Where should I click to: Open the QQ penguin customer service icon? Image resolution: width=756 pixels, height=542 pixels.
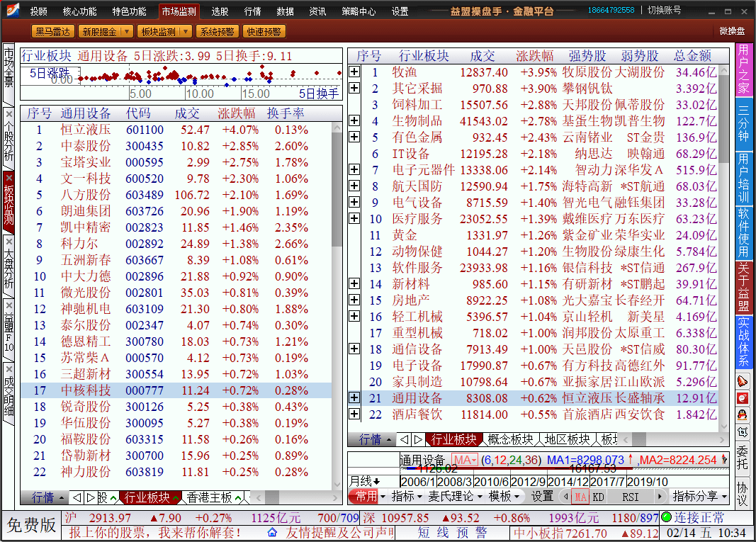coord(743,414)
